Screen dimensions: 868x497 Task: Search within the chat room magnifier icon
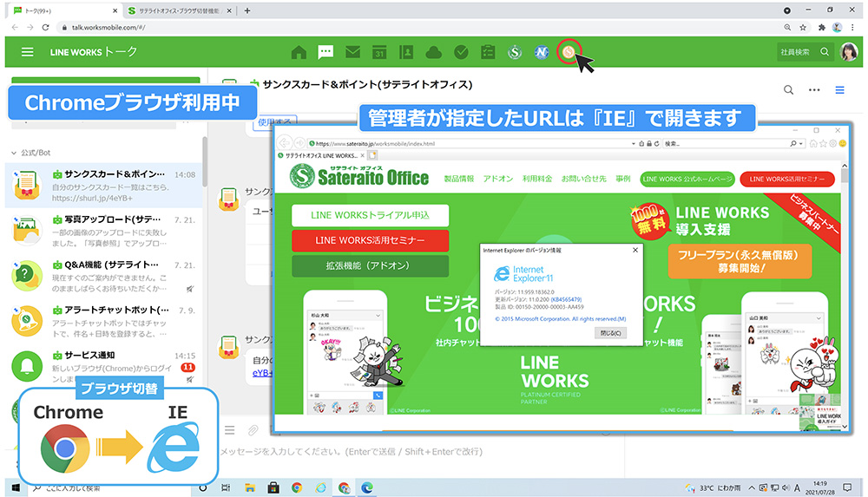[788, 89]
